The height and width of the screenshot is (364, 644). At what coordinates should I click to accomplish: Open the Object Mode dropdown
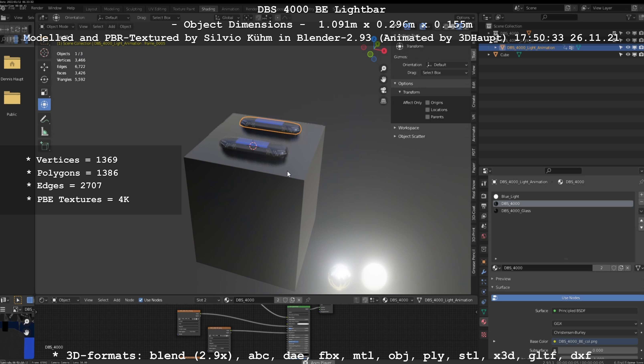(x=57, y=26)
